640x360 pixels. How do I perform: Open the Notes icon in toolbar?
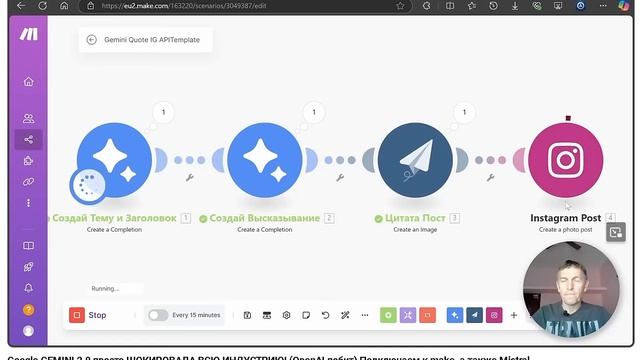(x=306, y=315)
